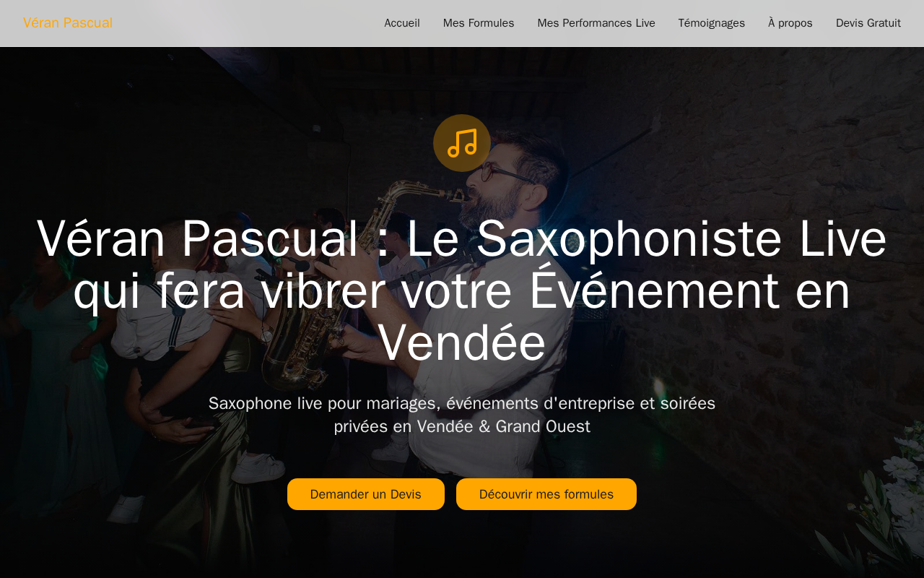The image size is (924, 578).
Task: Click Devis Gratuit in the navbar
Action: pyautogui.click(x=868, y=23)
